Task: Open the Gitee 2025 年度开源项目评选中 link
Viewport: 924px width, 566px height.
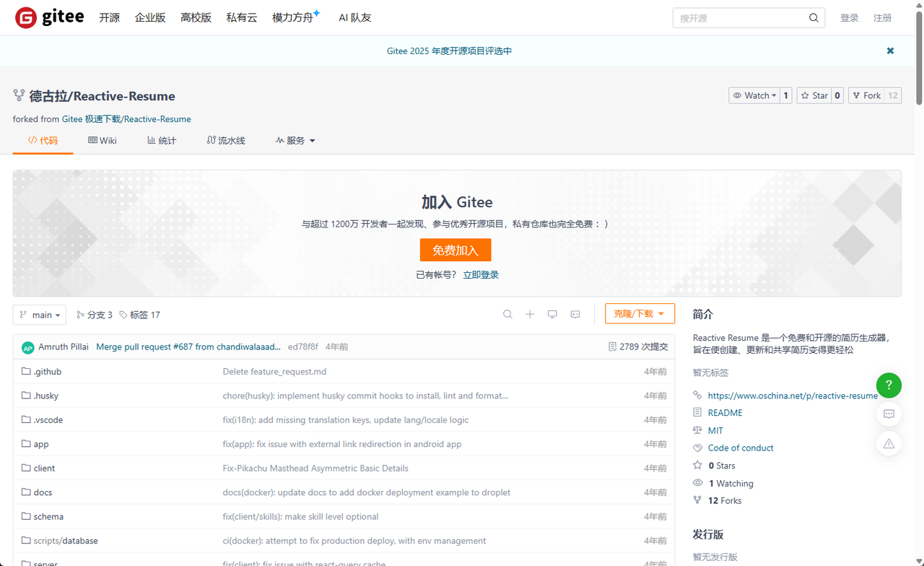Action: 450,51
